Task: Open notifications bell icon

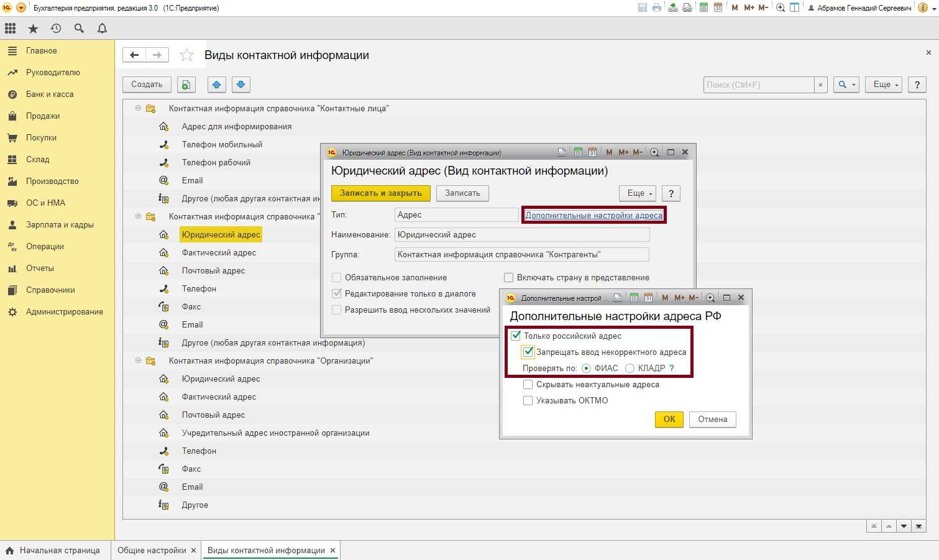Action: [103, 29]
